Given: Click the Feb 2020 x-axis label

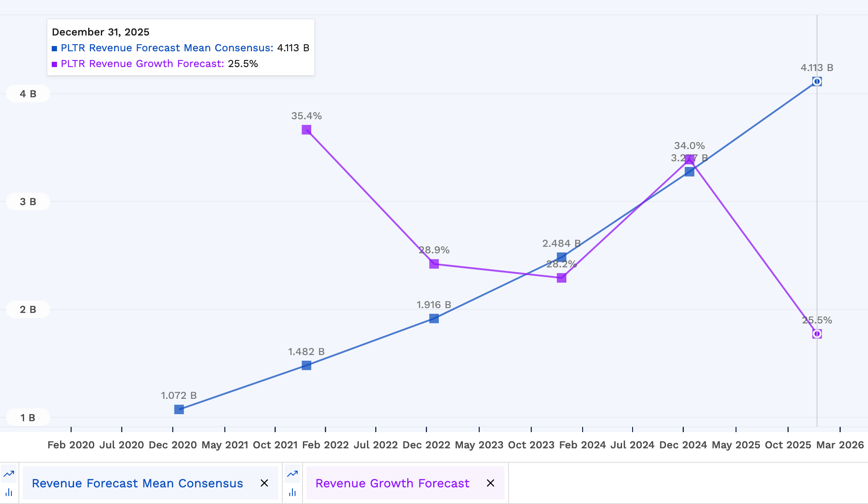Looking at the screenshot, I should [x=71, y=445].
